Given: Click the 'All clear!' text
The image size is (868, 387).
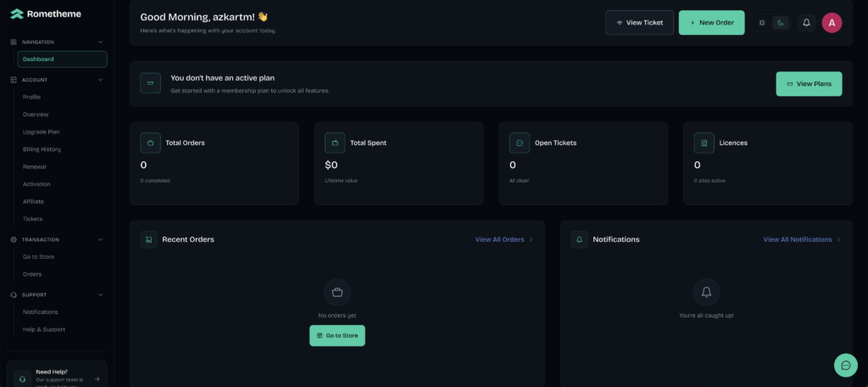Looking at the screenshot, I should point(520,181).
